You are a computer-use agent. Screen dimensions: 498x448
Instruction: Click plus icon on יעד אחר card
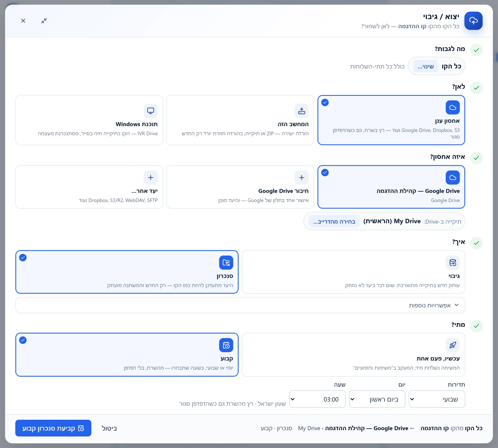click(x=150, y=178)
